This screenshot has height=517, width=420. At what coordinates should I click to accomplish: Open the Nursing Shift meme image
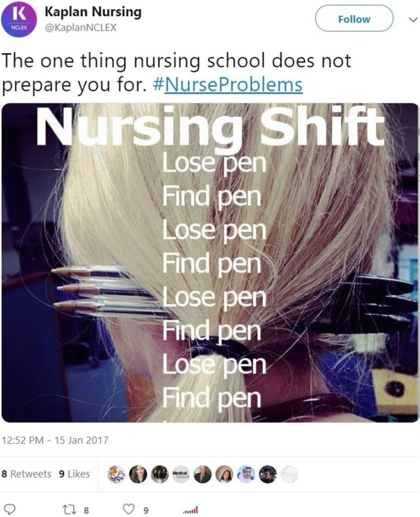[210, 263]
